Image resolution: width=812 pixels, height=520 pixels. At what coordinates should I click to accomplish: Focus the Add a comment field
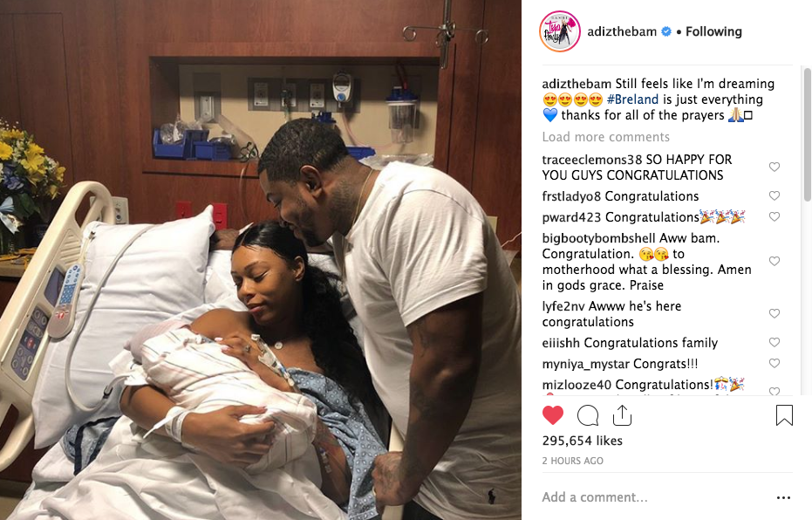[x=652, y=497]
